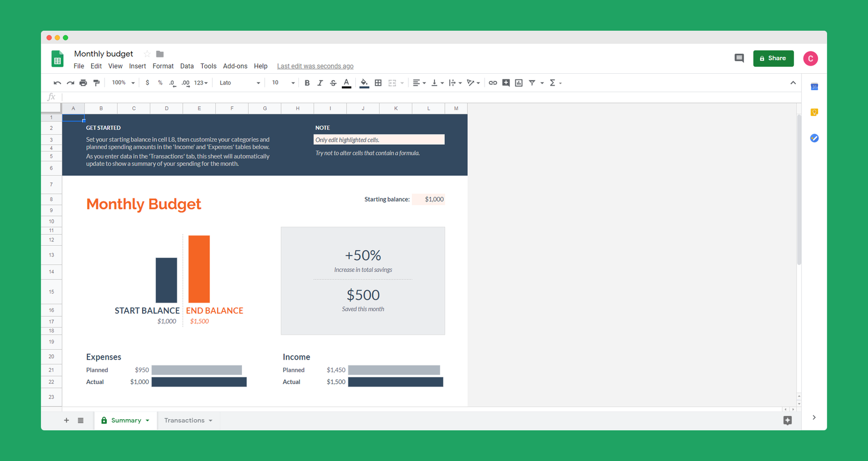Click the Merge cells icon
Image resolution: width=868 pixels, height=461 pixels.
(392, 83)
